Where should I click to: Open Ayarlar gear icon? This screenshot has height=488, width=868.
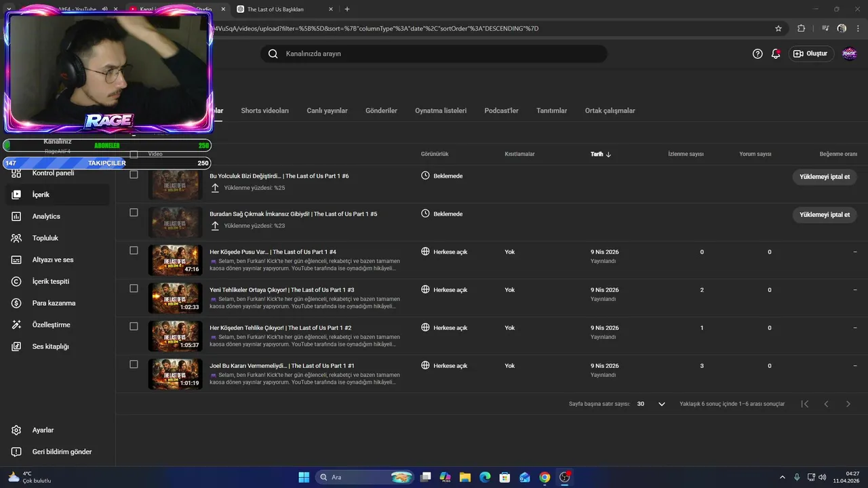17,430
